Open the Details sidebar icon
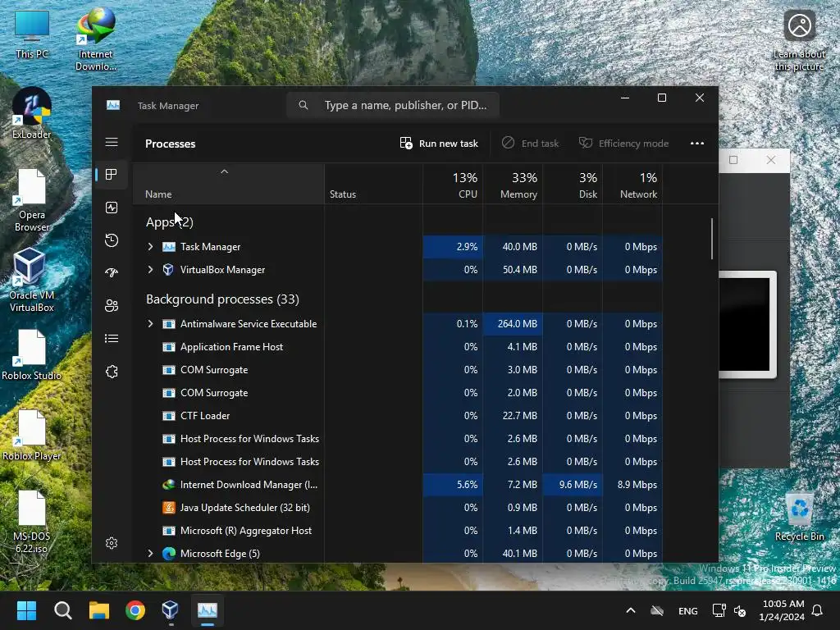840x630 pixels. (112, 339)
